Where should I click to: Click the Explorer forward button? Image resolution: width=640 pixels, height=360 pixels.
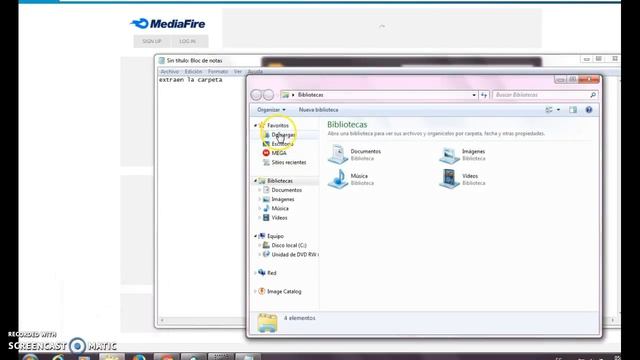point(268,95)
